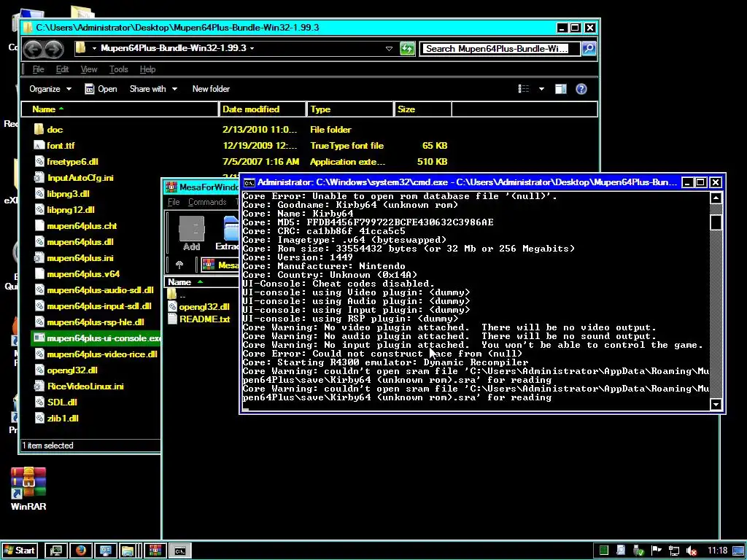This screenshot has width=747, height=560.
Task: Click the Add icon in WinRAR
Action: [192, 233]
